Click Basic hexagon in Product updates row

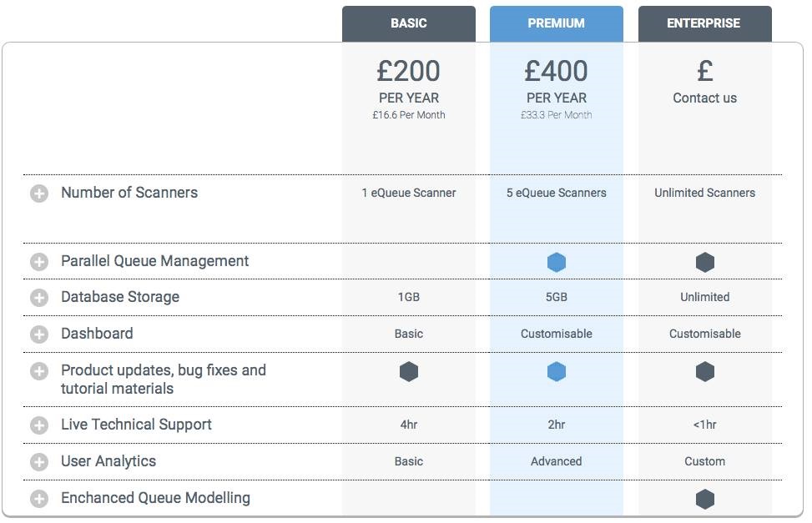tap(409, 371)
